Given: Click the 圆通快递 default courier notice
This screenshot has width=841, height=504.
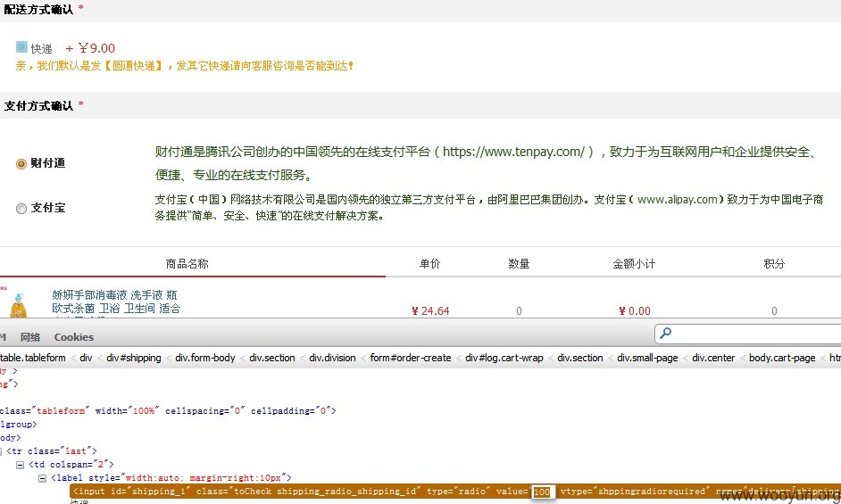Looking at the screenshot, I should [185, 66].
